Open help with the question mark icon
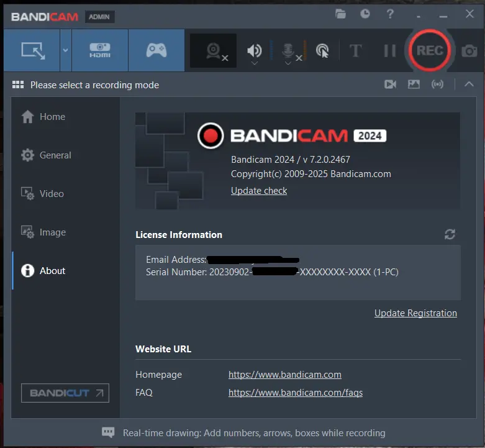 390,14
